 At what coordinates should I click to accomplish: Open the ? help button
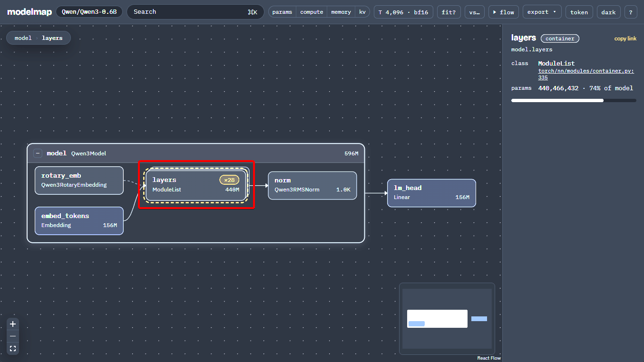tap(631, 12)
